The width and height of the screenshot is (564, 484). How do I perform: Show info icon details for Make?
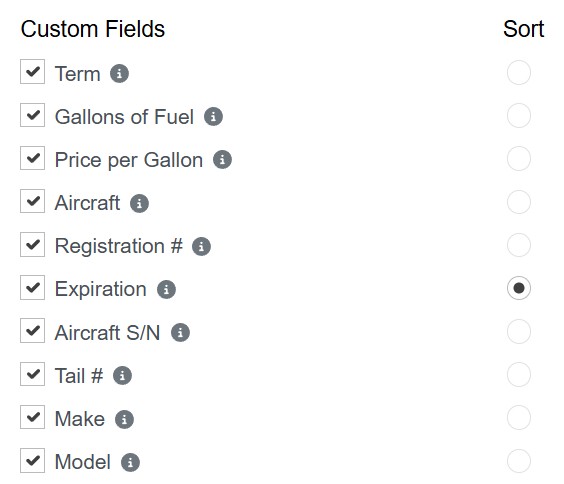pos(124,419)
